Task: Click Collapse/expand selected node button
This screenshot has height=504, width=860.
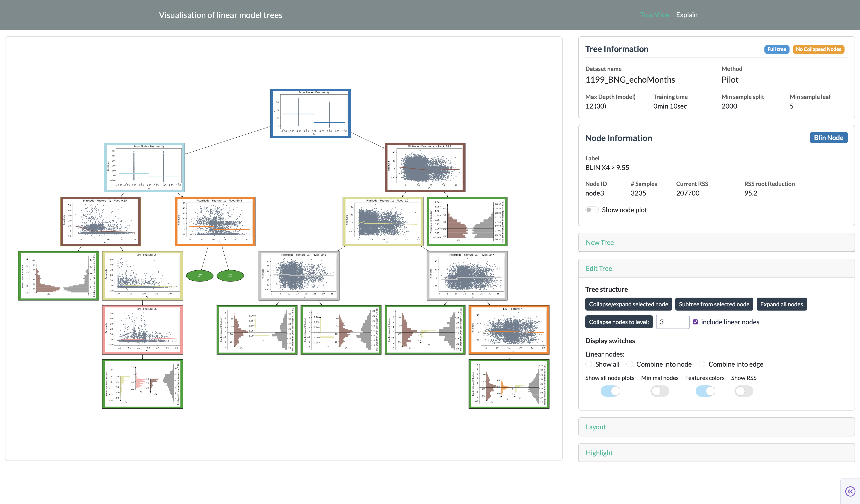Action: 628,304
